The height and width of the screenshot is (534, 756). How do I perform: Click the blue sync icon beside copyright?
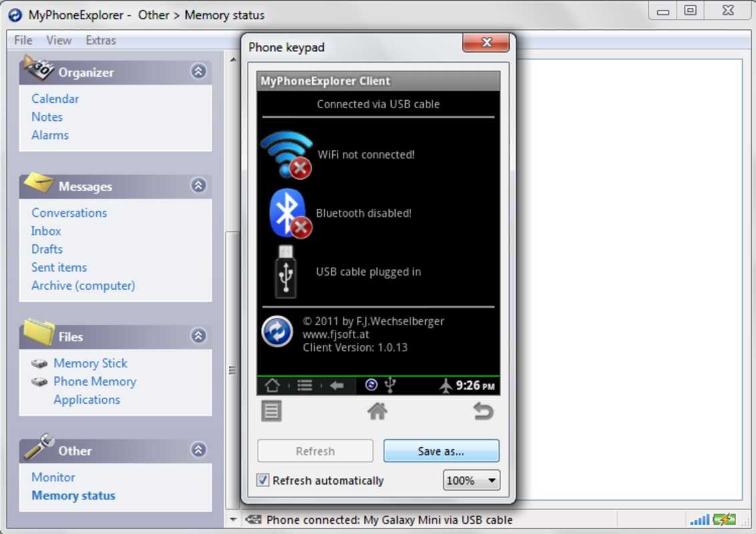pos(277,332)
